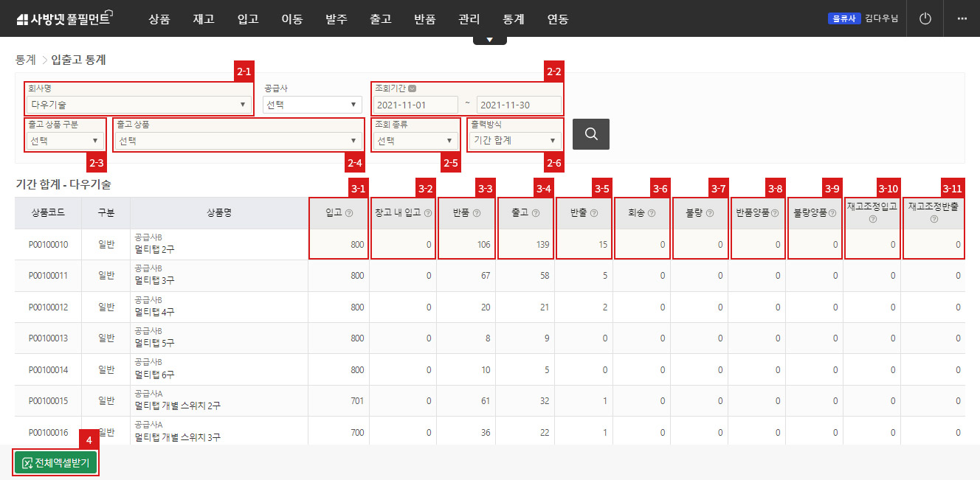This screenshot has width=980, height=480.
Task: Open the 공급사 supplier dropdown
Action: [x=311, y=103]
